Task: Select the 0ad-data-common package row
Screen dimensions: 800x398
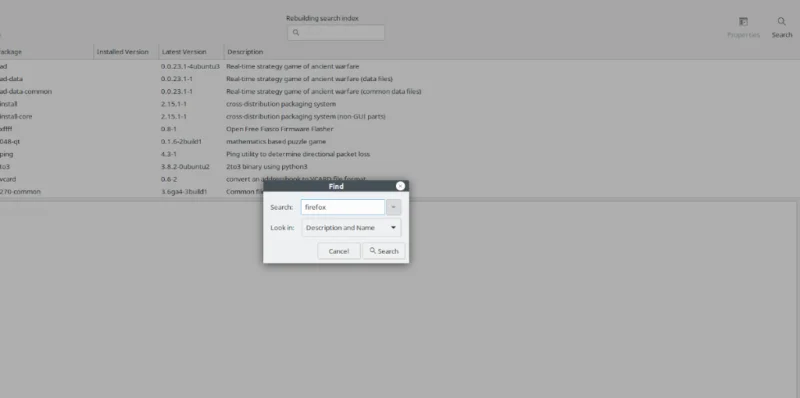Action: click(x=400, y=92)
